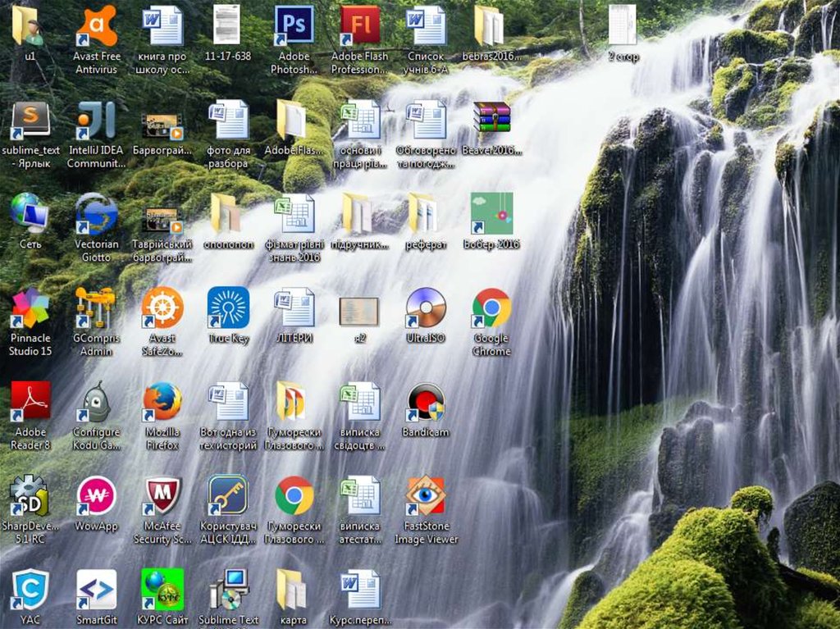Select the UltraISO disc icon
Screen dimensions: 840x629
point(426,309)
